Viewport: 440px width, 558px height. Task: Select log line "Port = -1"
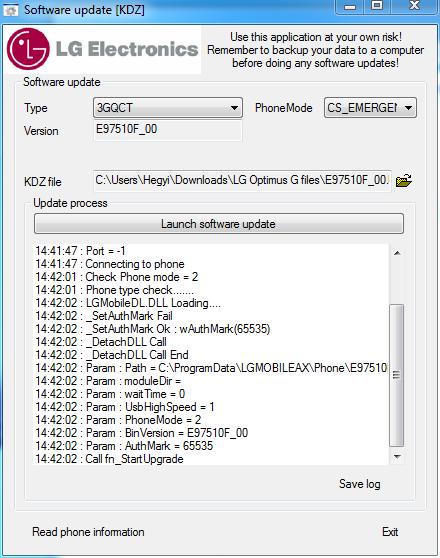pyautogui.click(x=80, y=251)
